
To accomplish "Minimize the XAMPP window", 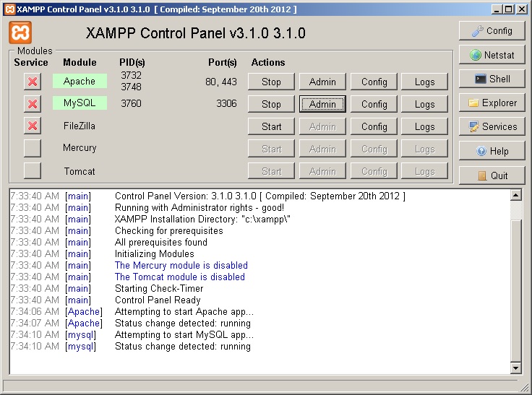I will (x=497, y=9).
